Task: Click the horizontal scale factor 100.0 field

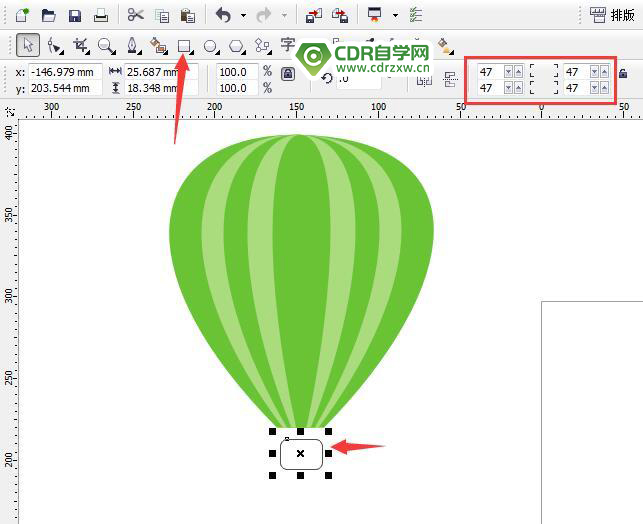Action: [237, 72]
